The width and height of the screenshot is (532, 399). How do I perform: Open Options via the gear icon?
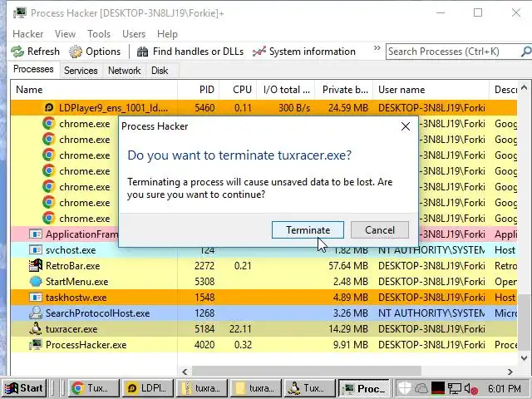coord(76,52)
